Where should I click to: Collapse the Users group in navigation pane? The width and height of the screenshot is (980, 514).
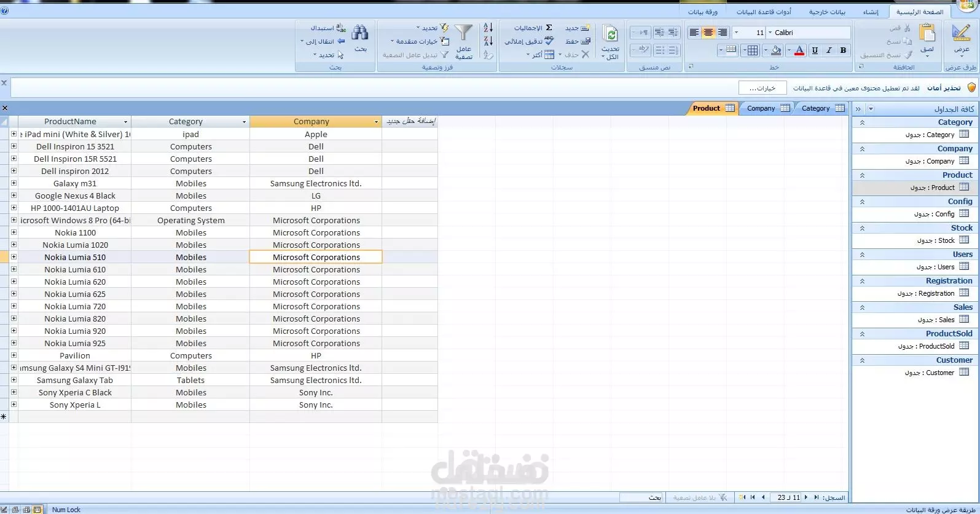(862, 255)
